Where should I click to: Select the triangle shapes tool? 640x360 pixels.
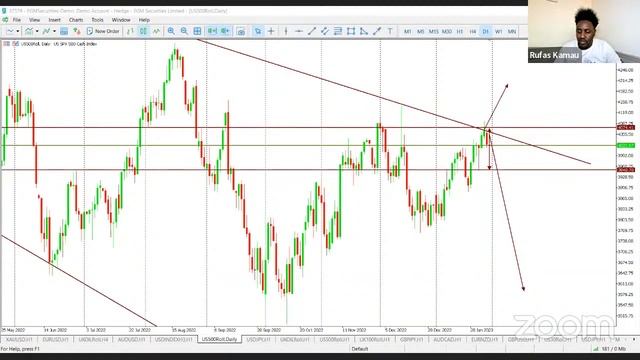tap(364, 31)
